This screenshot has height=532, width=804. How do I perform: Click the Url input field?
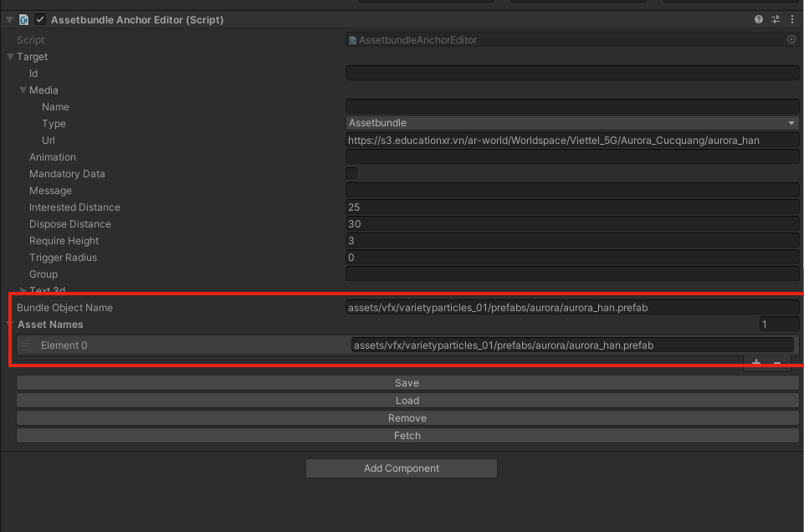pos(572,141)
